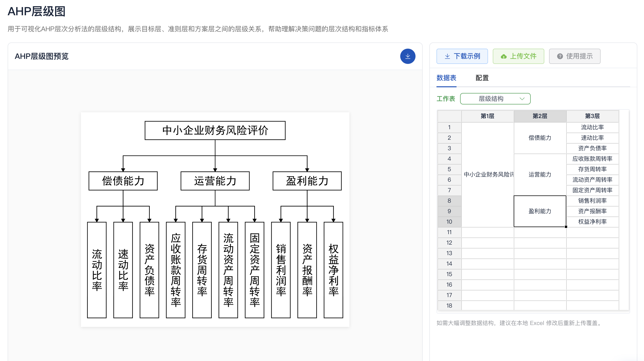Select row header 18 in table
Viewport: 644px width, 361px height.
point(449,306)
